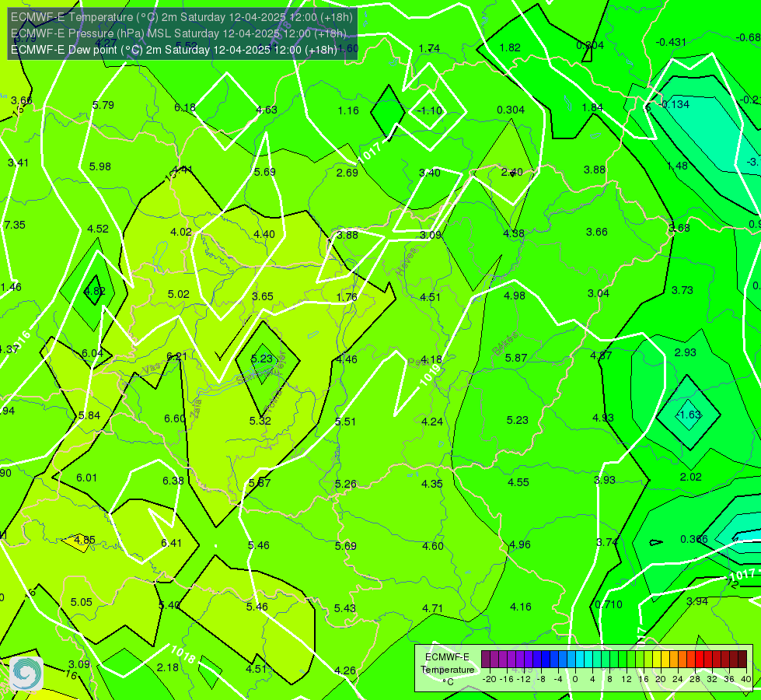Image resolution: width=761 pixels, height=700 pixels.
Task: Click the 6.60 dew point value
Action: tap(175, 418)
